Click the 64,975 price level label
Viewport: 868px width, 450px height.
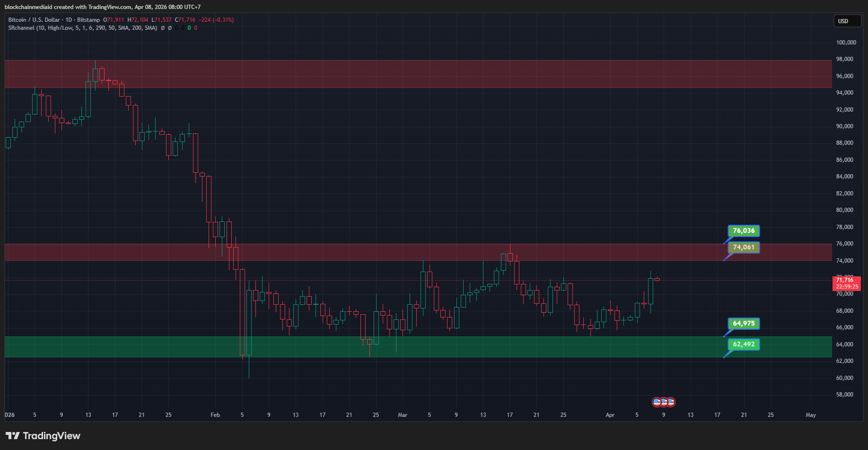click(743, 324)
